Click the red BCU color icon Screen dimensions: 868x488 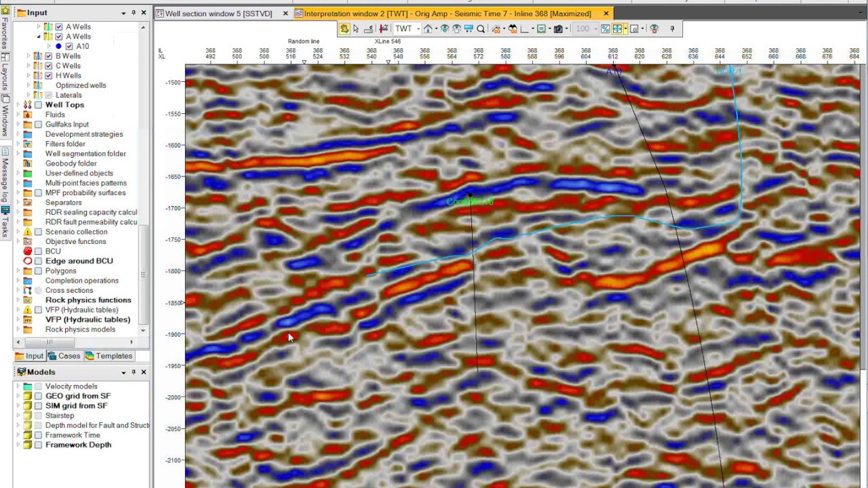pos(28,251)
